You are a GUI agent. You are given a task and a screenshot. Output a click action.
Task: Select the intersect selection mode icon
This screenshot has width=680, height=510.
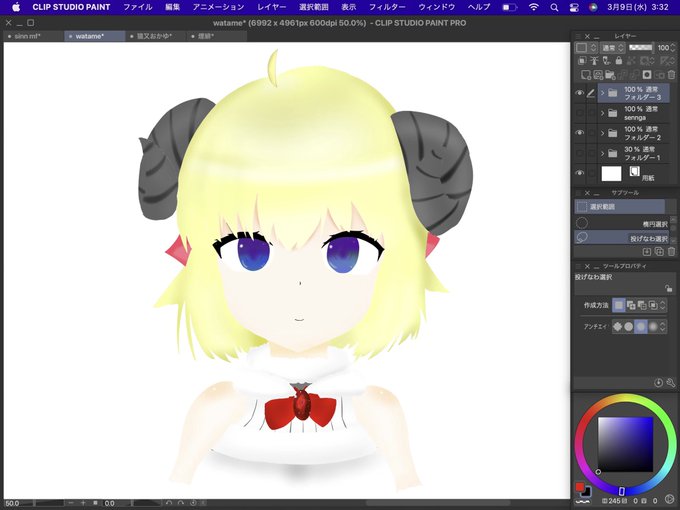pos(653,305)
